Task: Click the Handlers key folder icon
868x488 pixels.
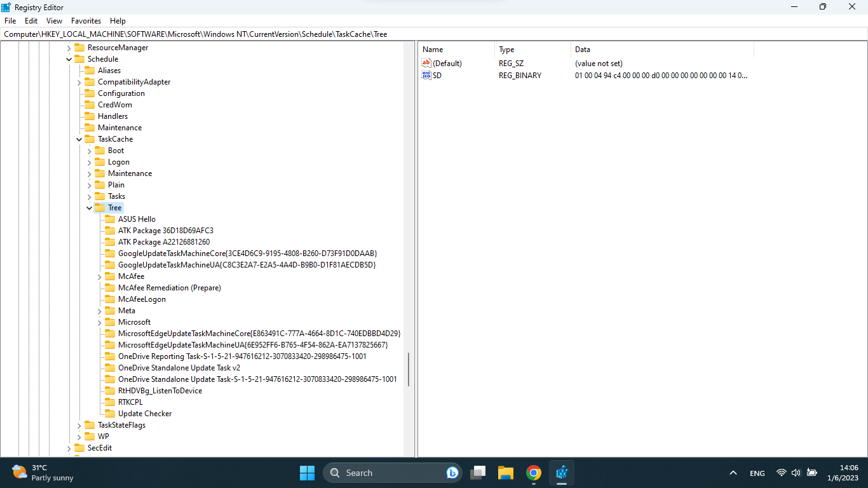Action: click(90, 116)
